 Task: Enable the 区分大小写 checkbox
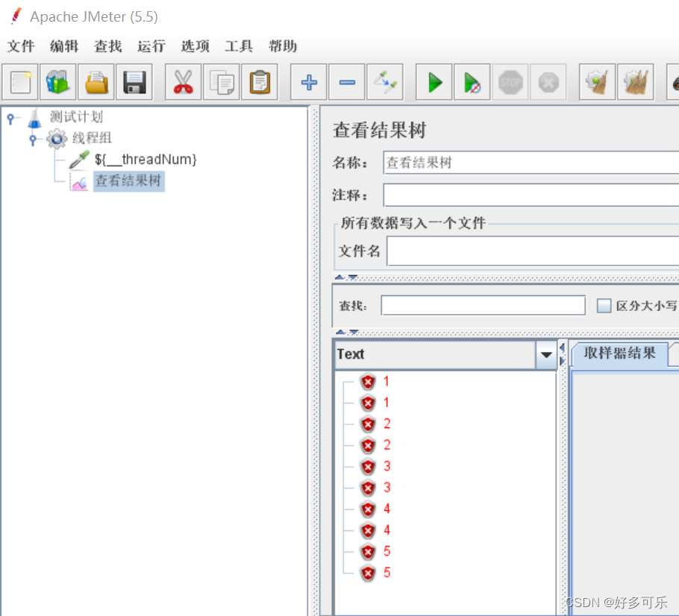click(x=604, y=305)
